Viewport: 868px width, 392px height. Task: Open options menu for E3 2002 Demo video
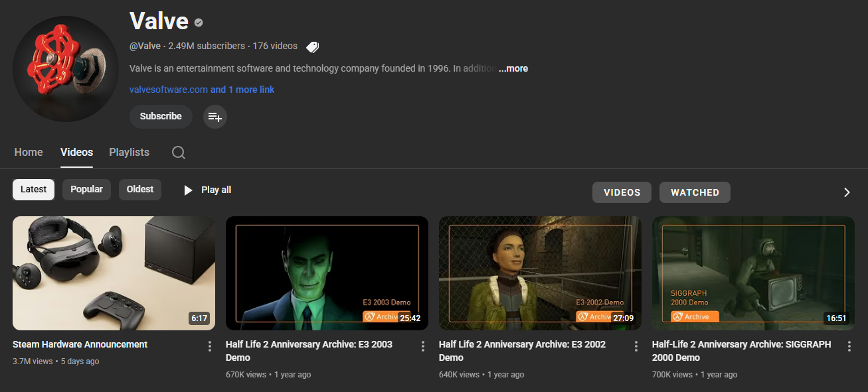(x=636, y=346)
